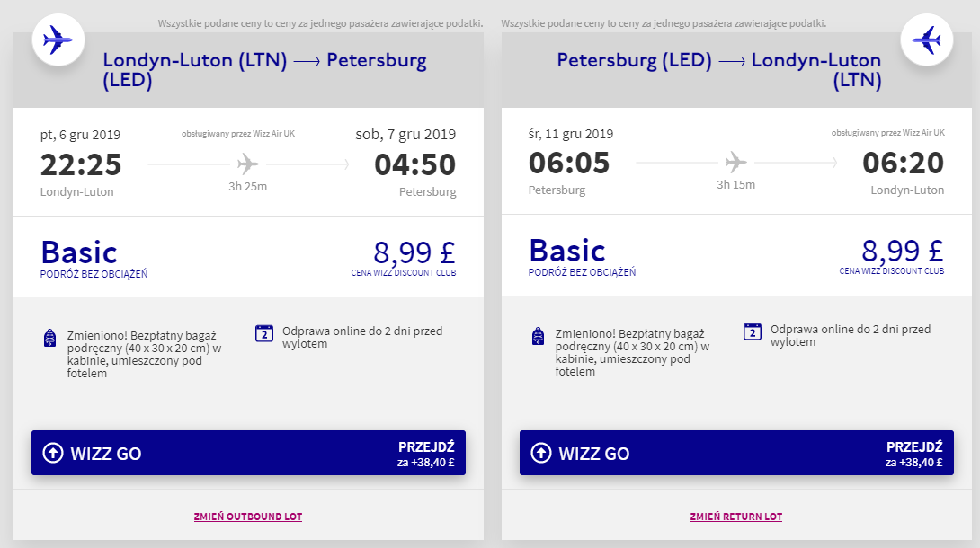
Task: Select the Basic fare on the outbound flight
Action: coord(79,252)
